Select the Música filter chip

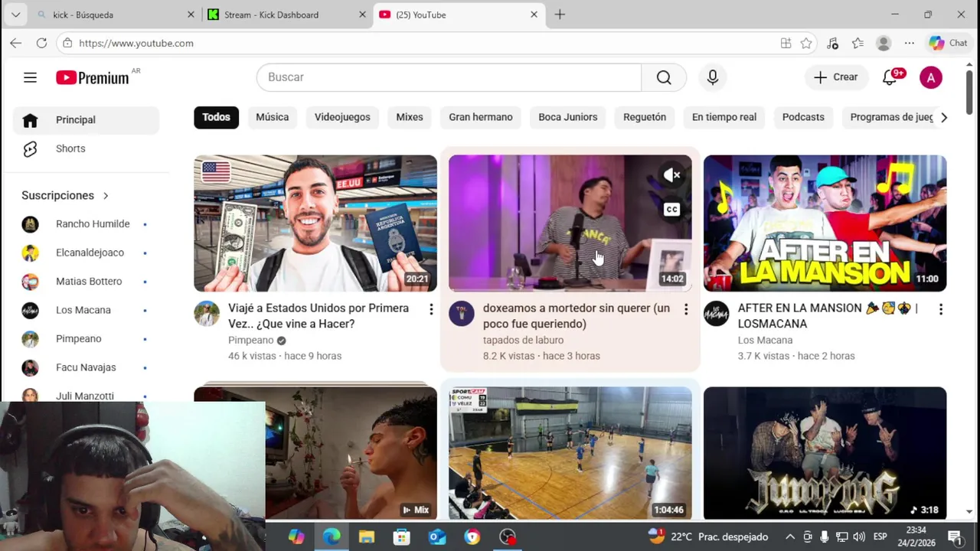point(273,117)
